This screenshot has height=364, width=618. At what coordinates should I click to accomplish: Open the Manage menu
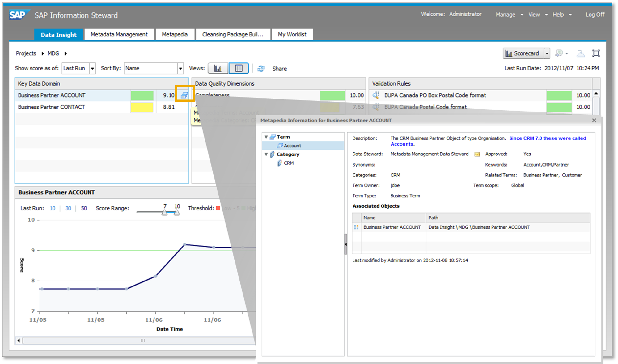pos(506,14)
